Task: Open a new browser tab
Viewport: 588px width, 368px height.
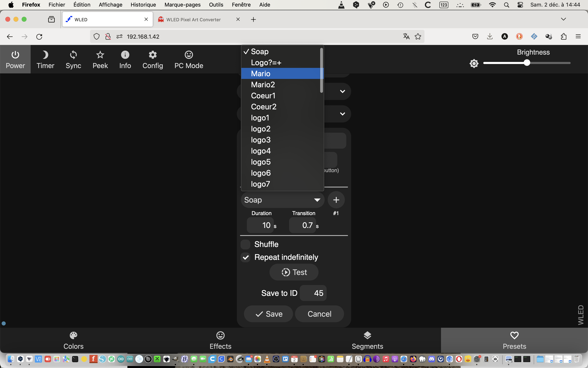Action: click(253, 19)
